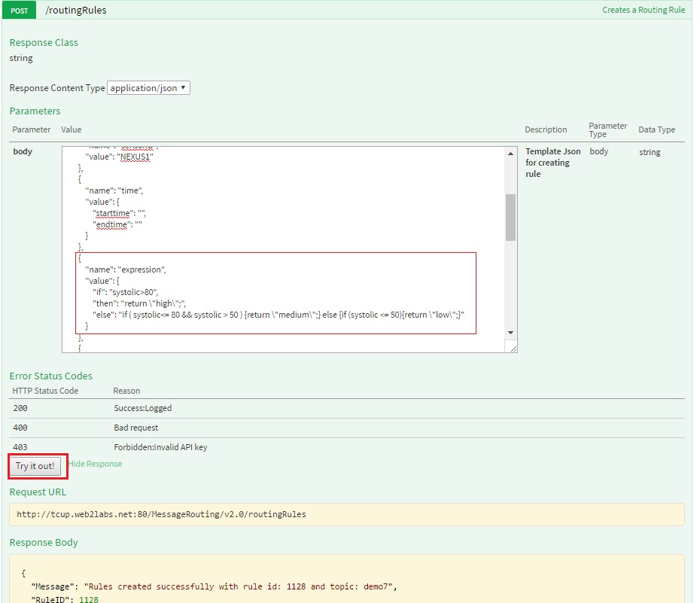This screenshot has width=700, height=603.
Task: Open the Response Content Type dropdown
Action: click(148, 88)
